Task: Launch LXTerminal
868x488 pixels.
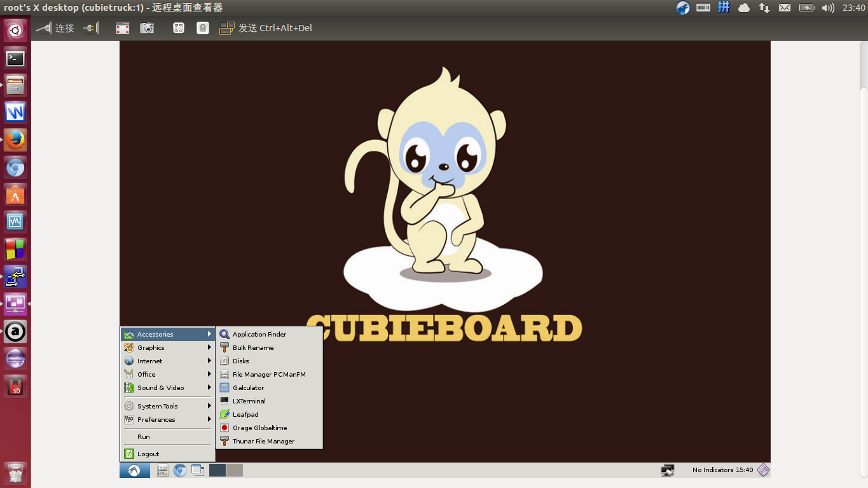Action: click(x=269, y=401)
